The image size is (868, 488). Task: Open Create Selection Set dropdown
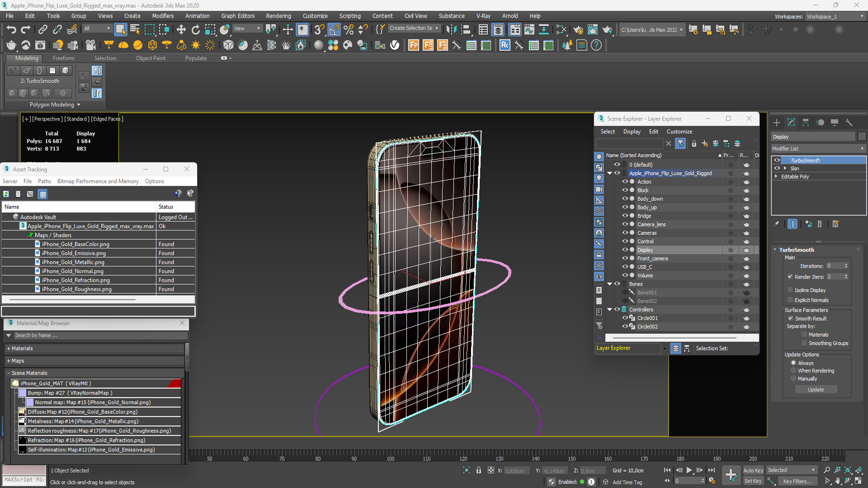414,28
